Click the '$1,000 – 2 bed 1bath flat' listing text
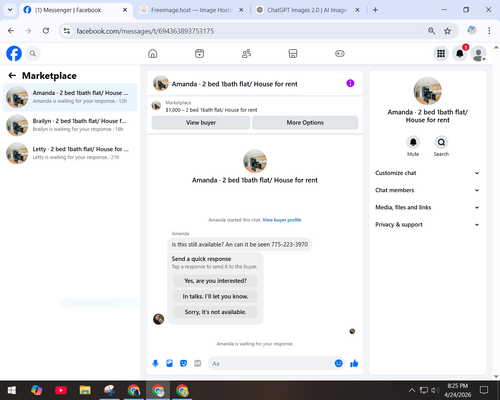The height and width of the screenshot is (400, 500). [211, 110]
